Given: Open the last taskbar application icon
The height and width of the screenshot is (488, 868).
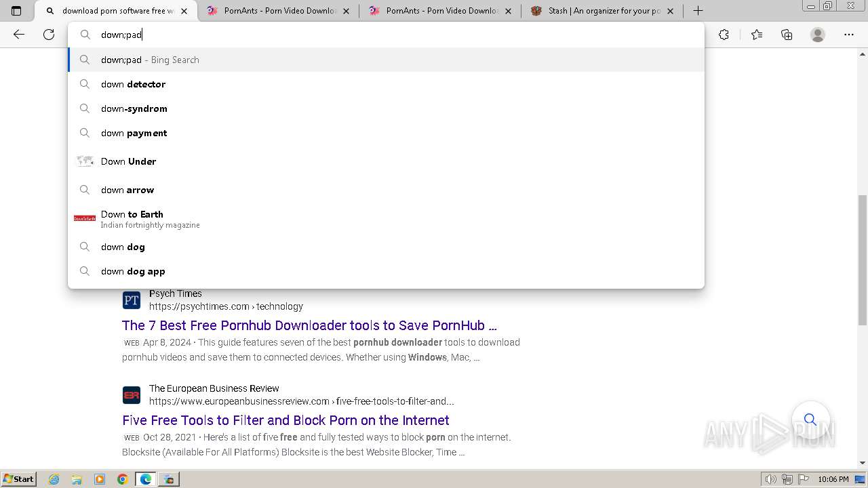Looking at the screenshot, I should pos(169,479).
